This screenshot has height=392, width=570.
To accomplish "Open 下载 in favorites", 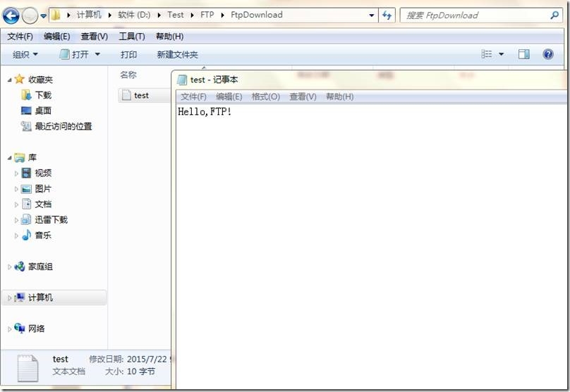I will point(43,95).
